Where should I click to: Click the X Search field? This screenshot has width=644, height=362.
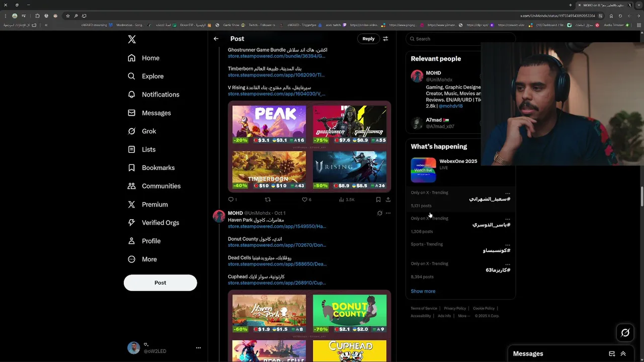[x=460, y=39]
